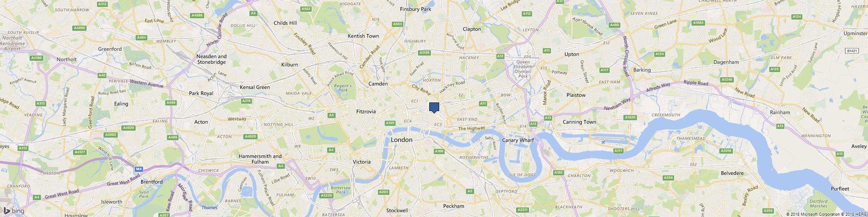Click the Thames river label
Image resolution: width=868 pixels, height=217 pixels.
(210, 207)
